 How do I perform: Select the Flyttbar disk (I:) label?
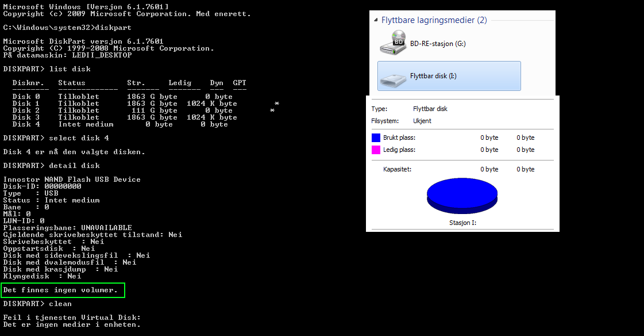[433, 76]
